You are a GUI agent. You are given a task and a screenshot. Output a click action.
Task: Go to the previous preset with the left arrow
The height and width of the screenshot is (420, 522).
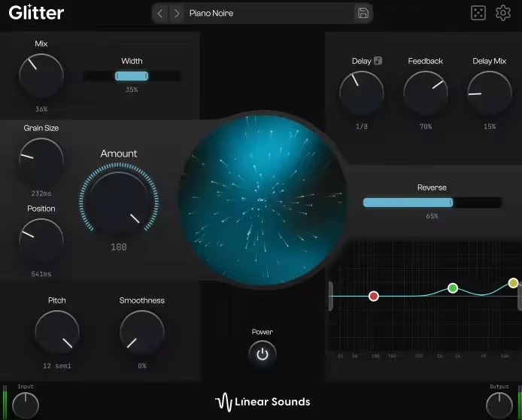click(160, 14)
